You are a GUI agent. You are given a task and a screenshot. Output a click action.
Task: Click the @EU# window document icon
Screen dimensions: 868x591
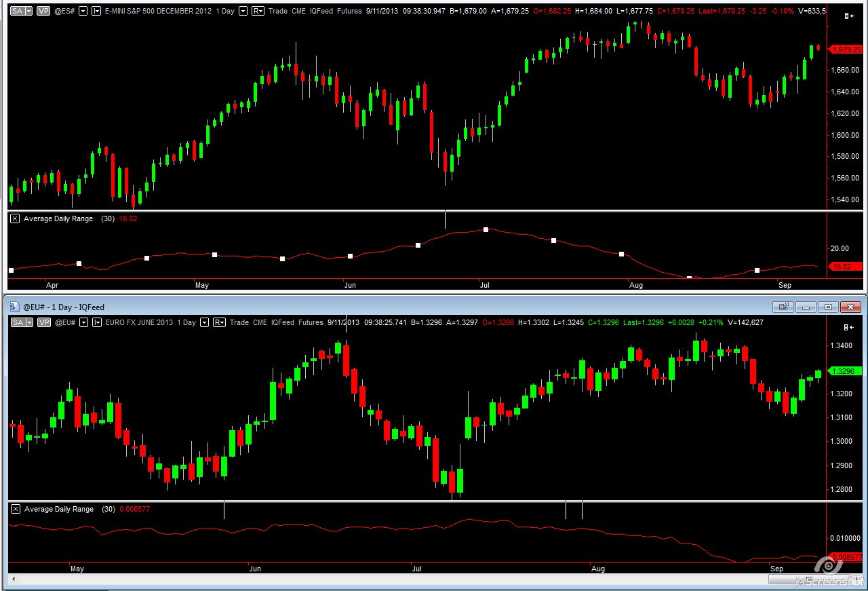point(15,307)
